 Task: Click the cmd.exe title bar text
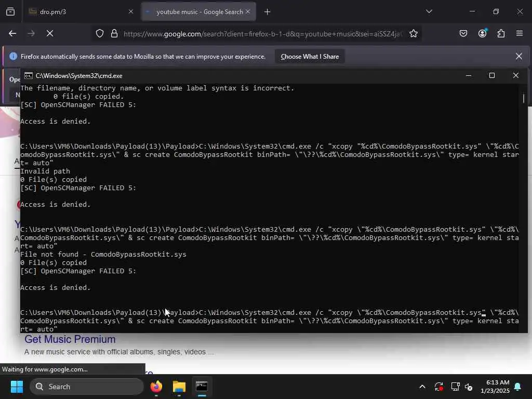point(79,76)
